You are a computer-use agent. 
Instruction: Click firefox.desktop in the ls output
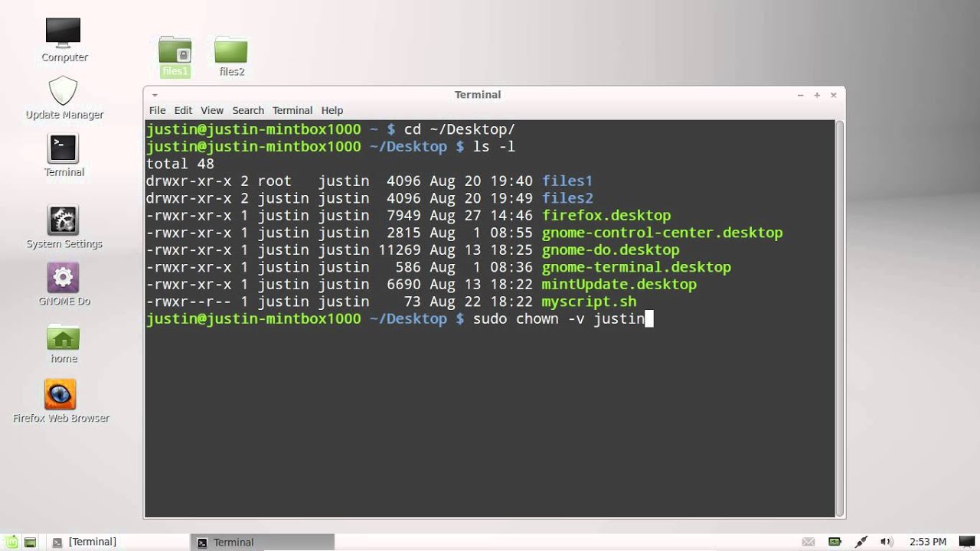(x=606, y=216)
